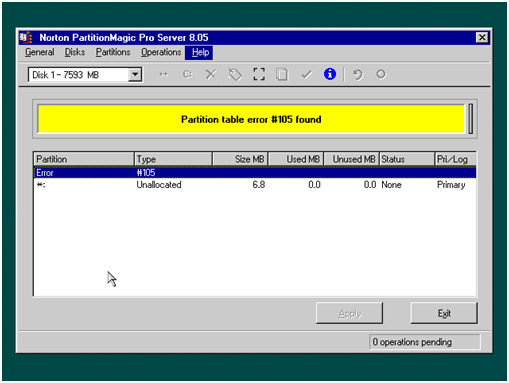Click the Label partition tag icon
The image size is (509, 383).
coord(235,74)
